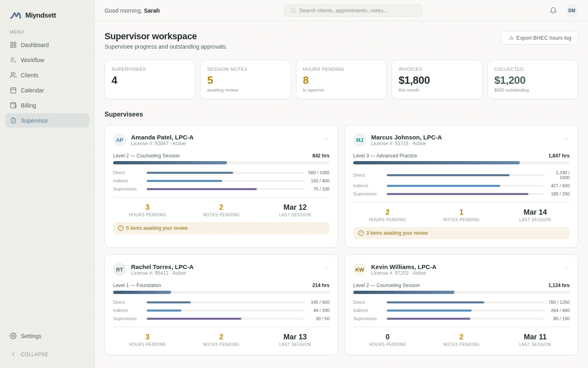Expand Amanda Patel's card chevron

coord(326,139)
